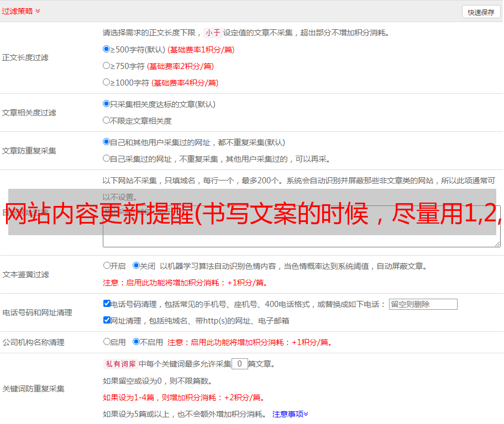Choose 只采集相关度达标的文章 radio
This screenshot has height=424, width=504.
point(107,104)
